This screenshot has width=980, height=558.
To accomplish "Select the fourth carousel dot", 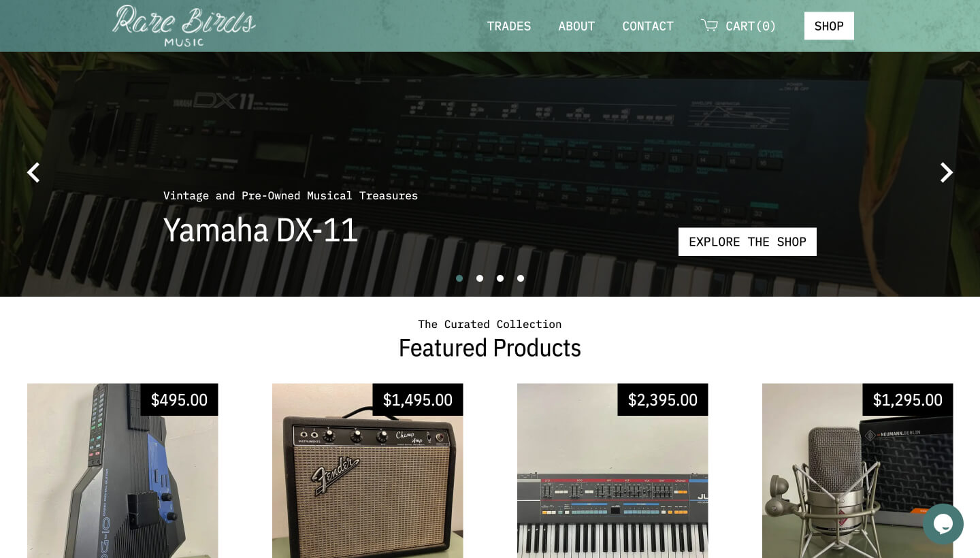I will (x=521, y=278).
